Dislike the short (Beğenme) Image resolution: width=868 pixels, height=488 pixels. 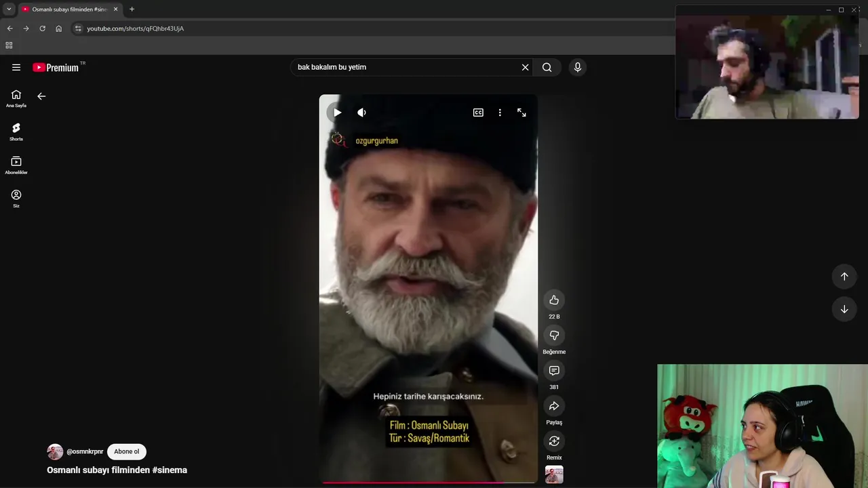[554, 335]
